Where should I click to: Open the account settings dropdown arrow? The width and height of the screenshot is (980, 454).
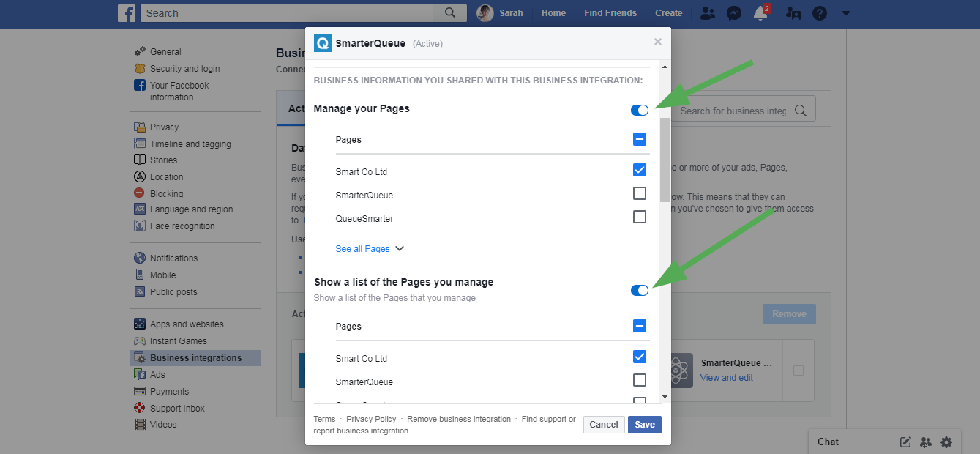coord(846,12)
